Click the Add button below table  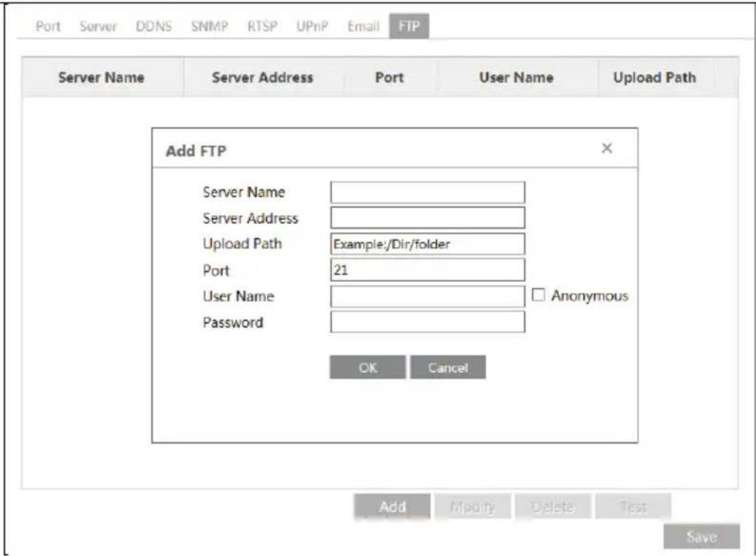[392, 506]
